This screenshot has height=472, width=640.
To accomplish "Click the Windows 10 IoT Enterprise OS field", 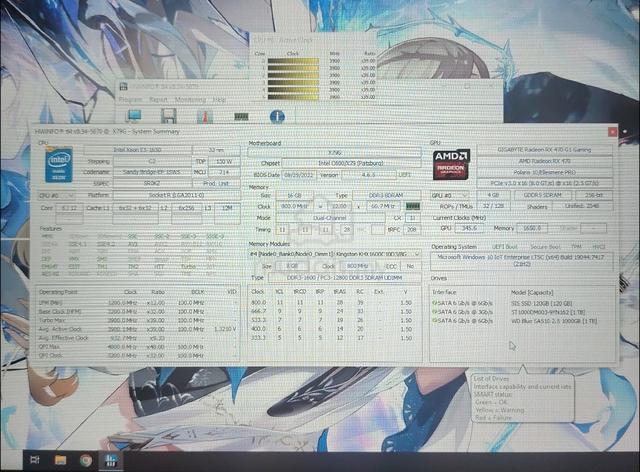I will (522, 261).
